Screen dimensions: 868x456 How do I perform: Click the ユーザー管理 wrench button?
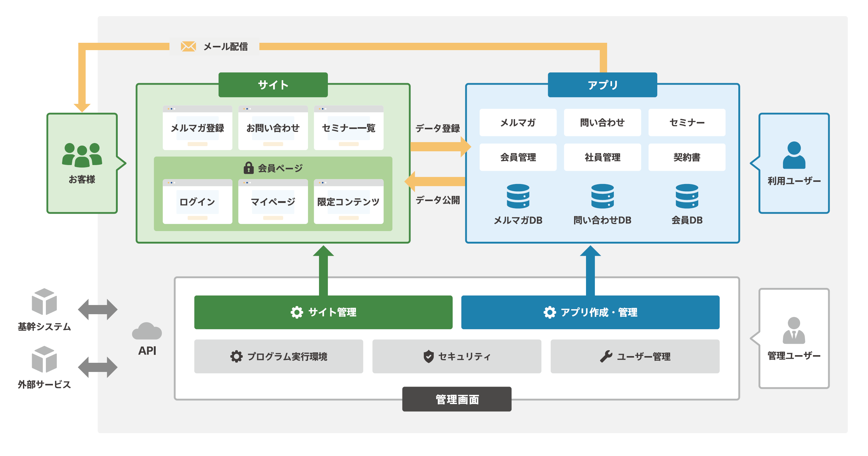(635, 356)
